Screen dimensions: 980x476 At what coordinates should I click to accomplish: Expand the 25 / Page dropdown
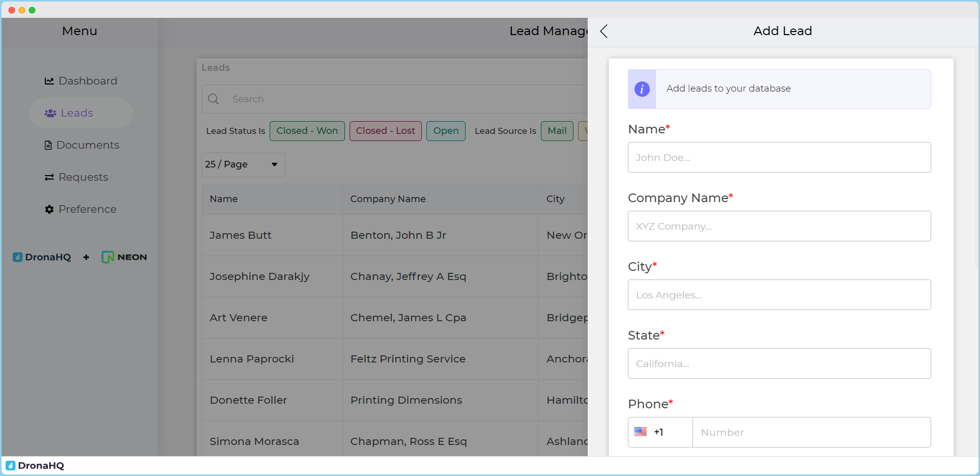243,164
